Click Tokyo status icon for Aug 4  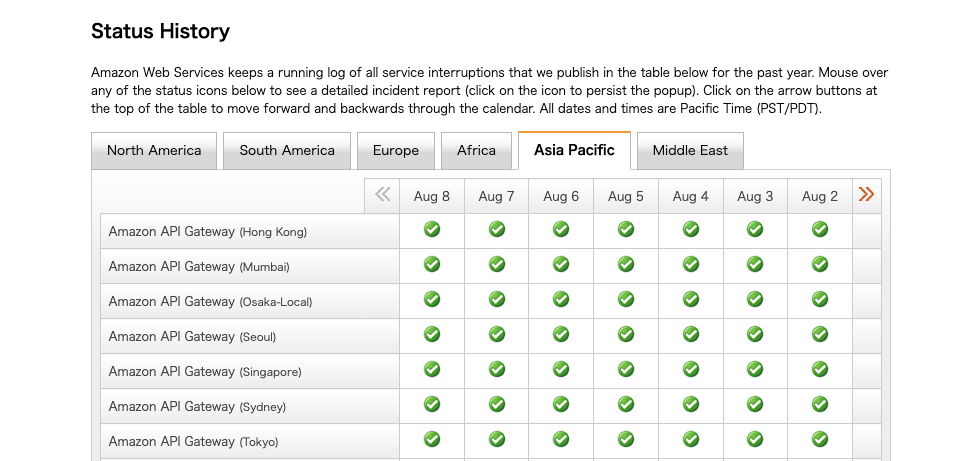691,439
